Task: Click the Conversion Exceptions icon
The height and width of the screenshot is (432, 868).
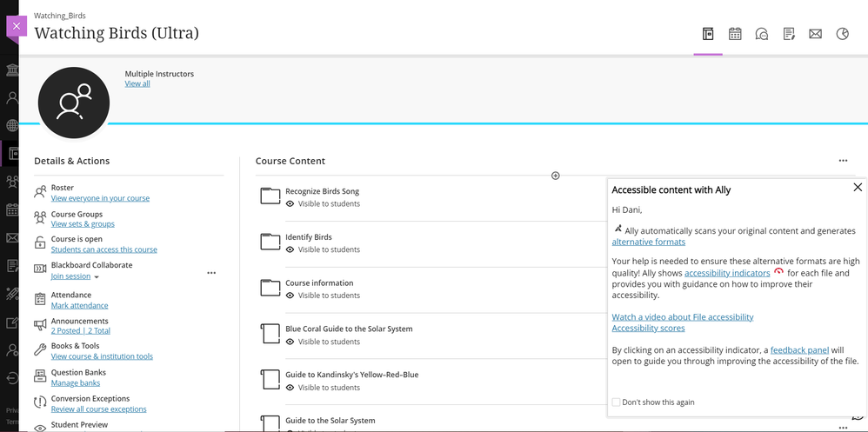Action: point(40,402)
